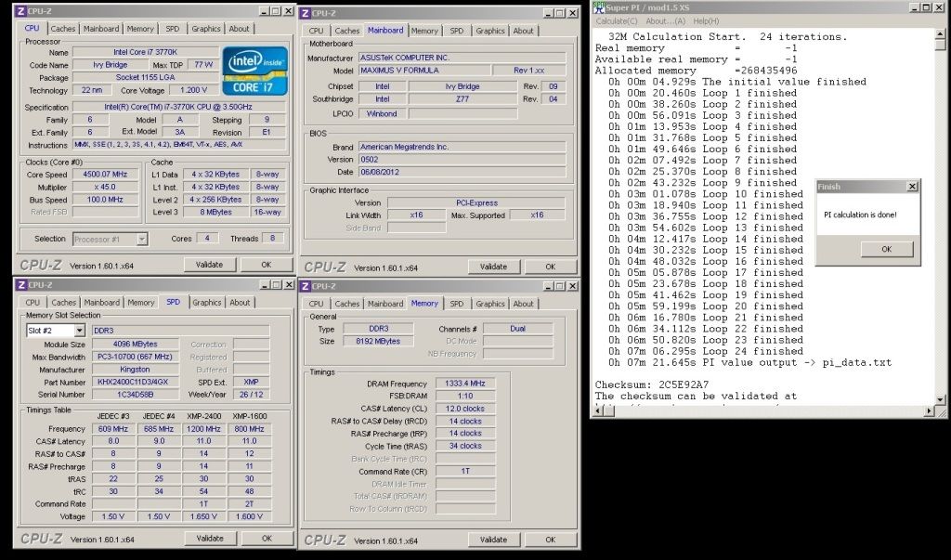Select About tab in the Memory window
The height and width of the screenshot is (560, 951).
(524, 304)
